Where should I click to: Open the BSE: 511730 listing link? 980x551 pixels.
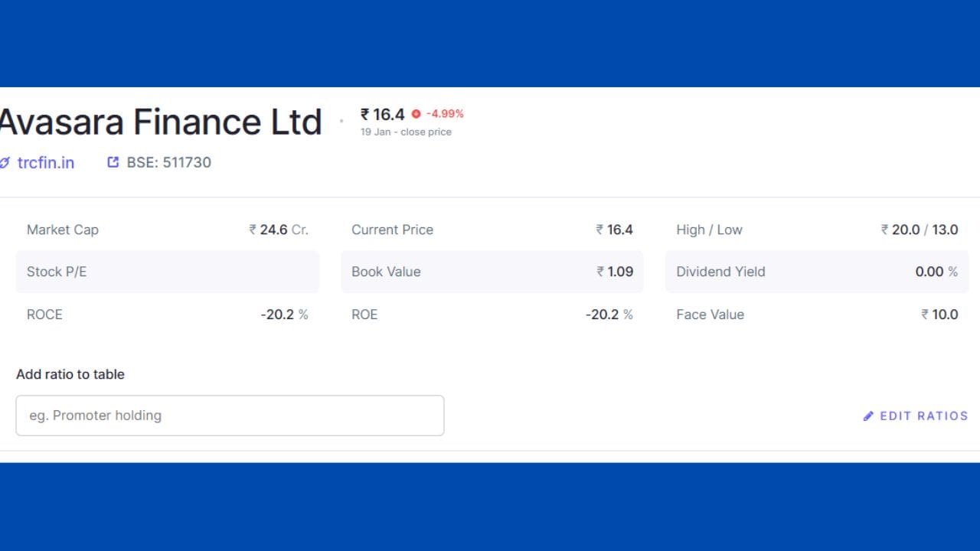pos(168,162)
